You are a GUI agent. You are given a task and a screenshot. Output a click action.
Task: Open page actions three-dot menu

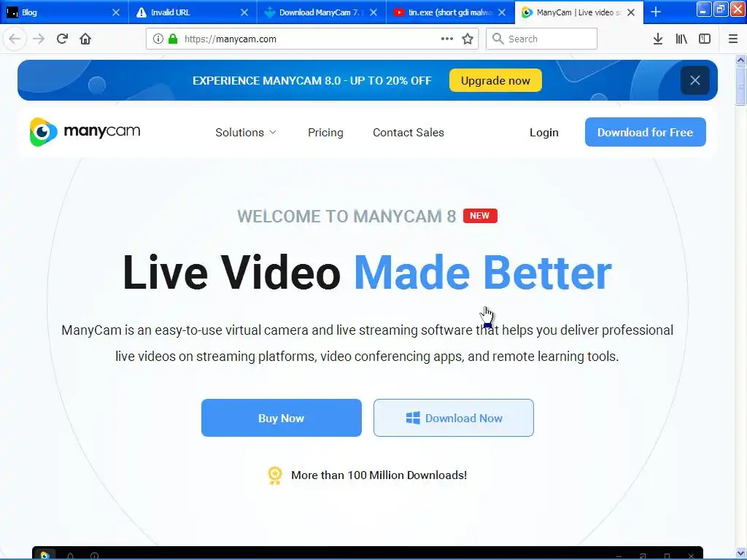(x=447, y=39)
